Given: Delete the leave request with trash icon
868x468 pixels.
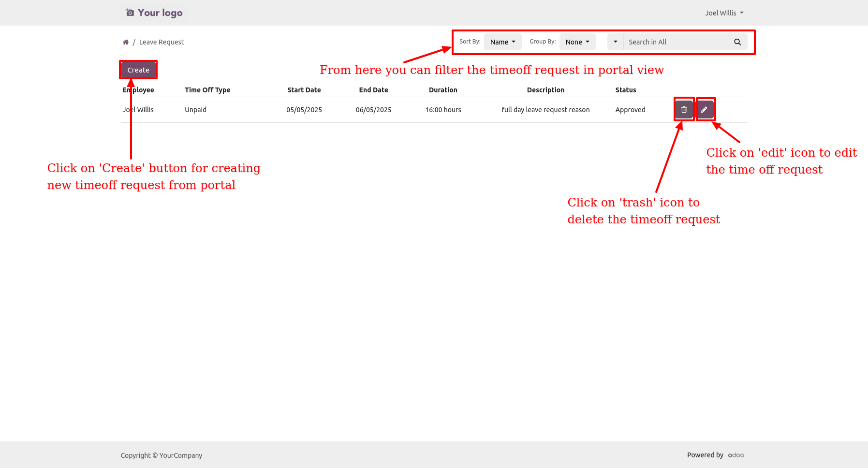Looking at the screenshot, I should [x=684, y=110].
